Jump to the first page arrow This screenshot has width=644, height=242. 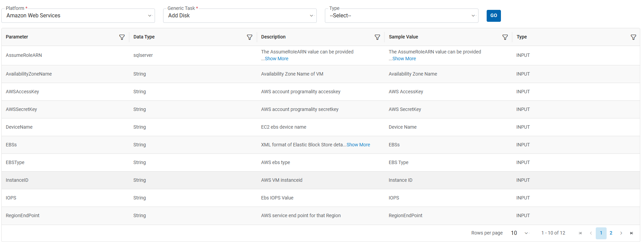(x=580, y=233)
